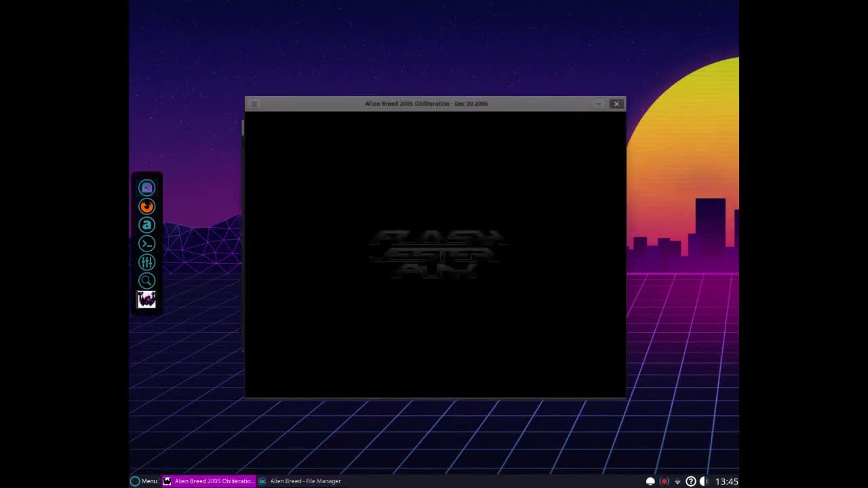Viewport: 868px width, 488px height.
Task: Open the Menu button on the taskbar
Action: (x=144, y=481)
